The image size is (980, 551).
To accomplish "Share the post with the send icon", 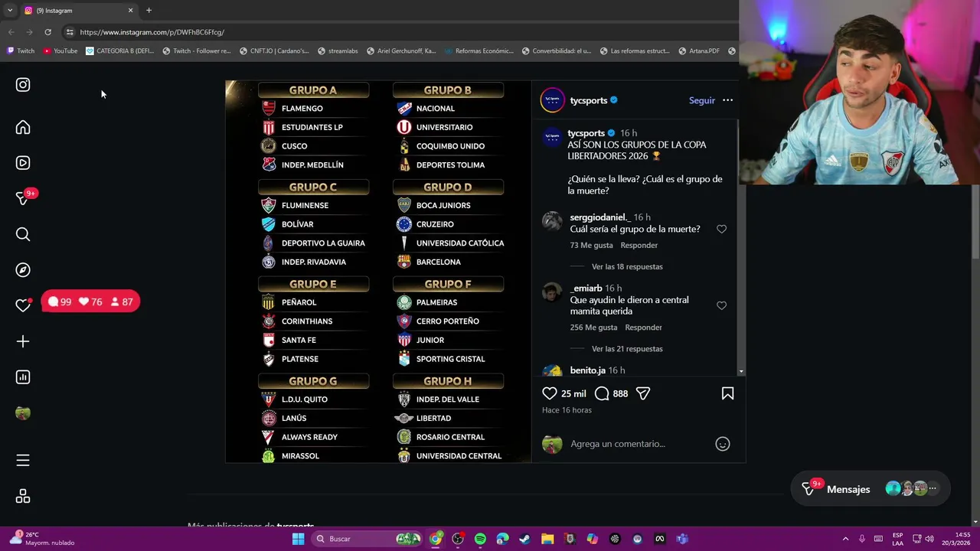I will (x=643, y=393).
